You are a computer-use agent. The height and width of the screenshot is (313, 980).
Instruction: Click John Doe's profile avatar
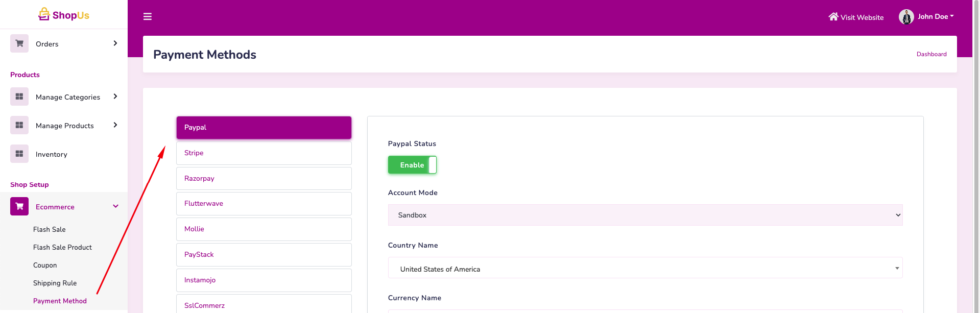[906, 17]
